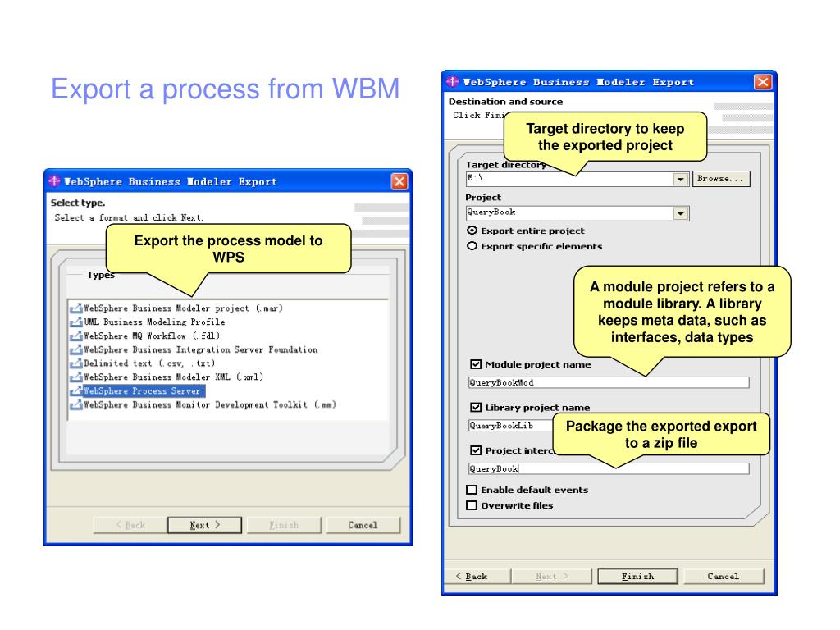Click Cancel in Destination and source dialog

tap(724, 577)
